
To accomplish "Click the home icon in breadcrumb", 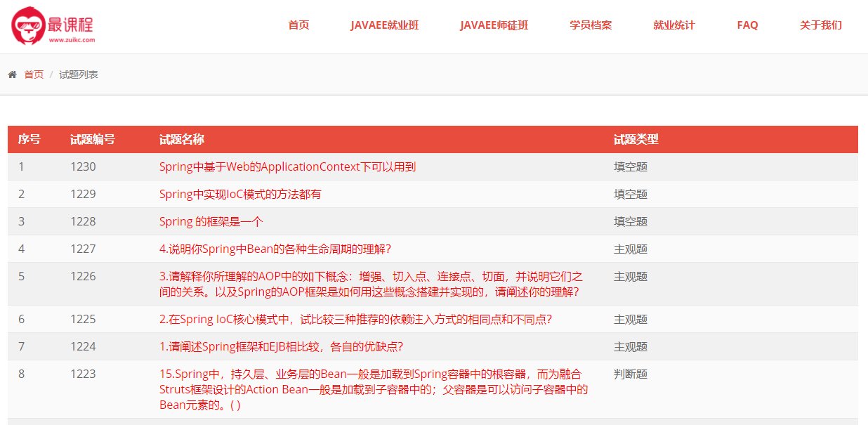I will coord(12,74).
